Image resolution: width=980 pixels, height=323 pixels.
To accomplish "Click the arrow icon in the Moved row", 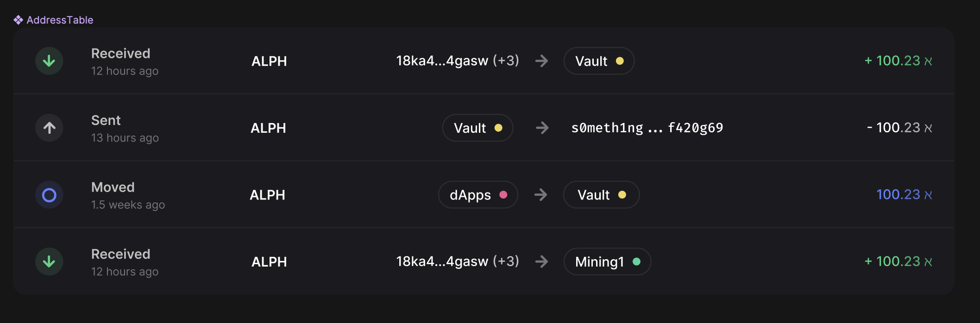I will coord(540,194).
